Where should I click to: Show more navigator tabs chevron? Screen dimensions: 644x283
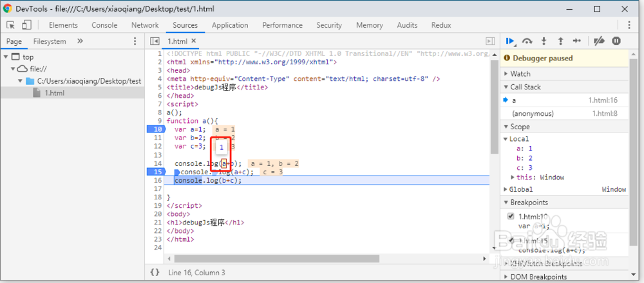(x=80, y=41)
